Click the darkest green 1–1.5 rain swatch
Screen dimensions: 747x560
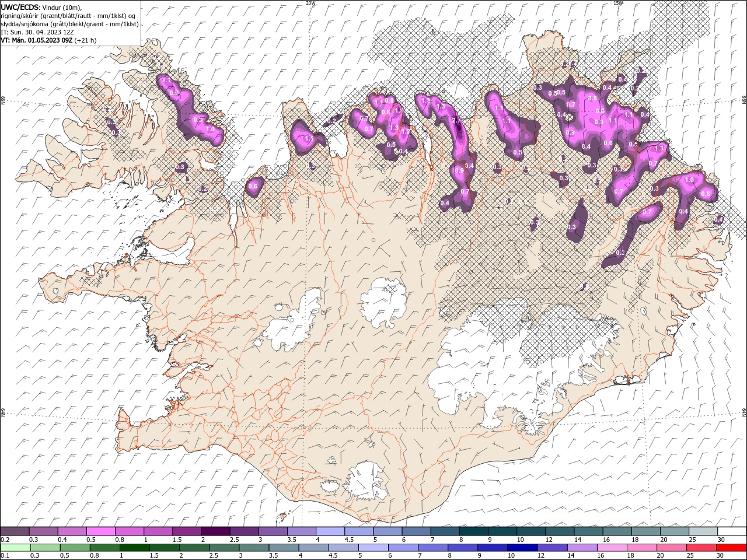click(135, 548)
